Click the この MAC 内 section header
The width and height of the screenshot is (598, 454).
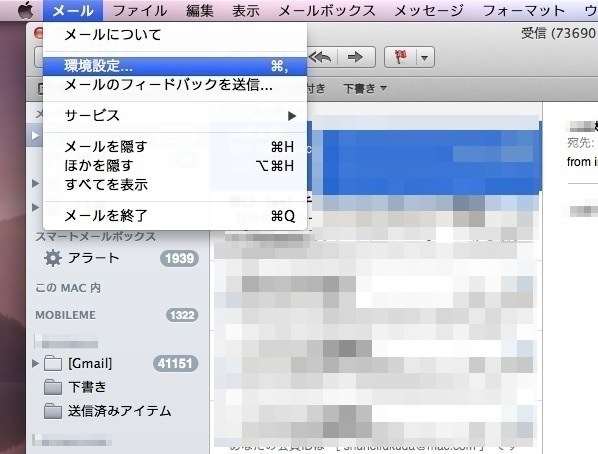[68, 288]
